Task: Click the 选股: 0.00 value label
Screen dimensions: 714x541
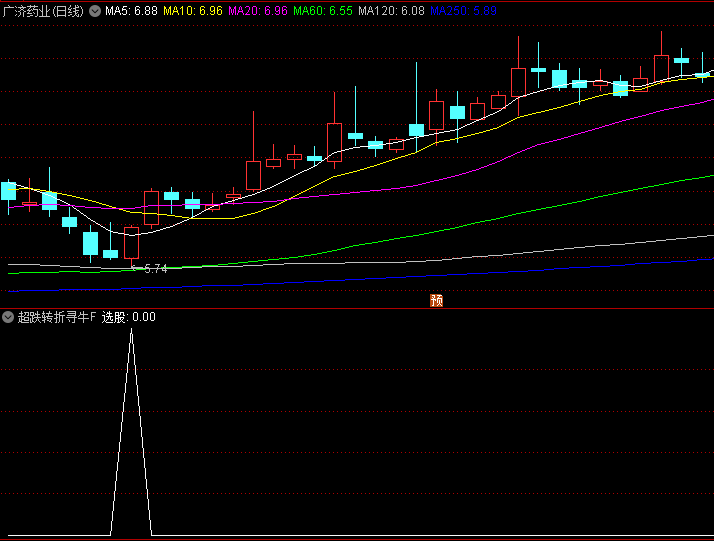Action: (x=129, y=317)
